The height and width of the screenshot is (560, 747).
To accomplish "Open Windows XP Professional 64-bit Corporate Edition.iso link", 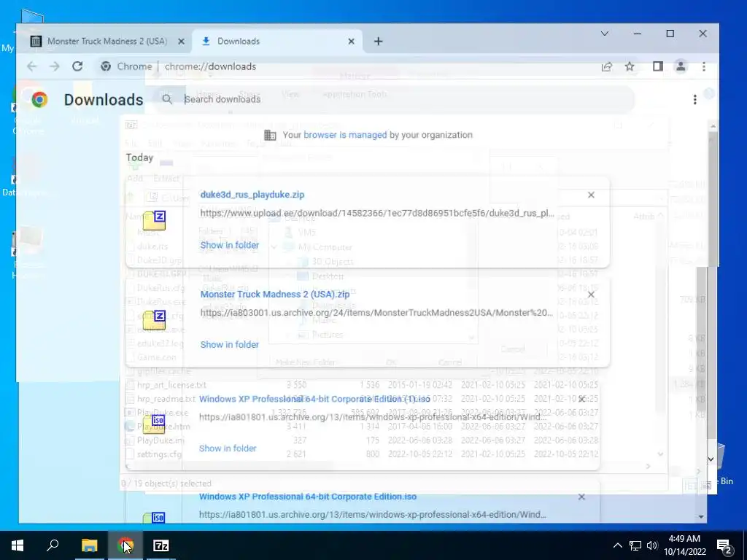I will 308,496.
